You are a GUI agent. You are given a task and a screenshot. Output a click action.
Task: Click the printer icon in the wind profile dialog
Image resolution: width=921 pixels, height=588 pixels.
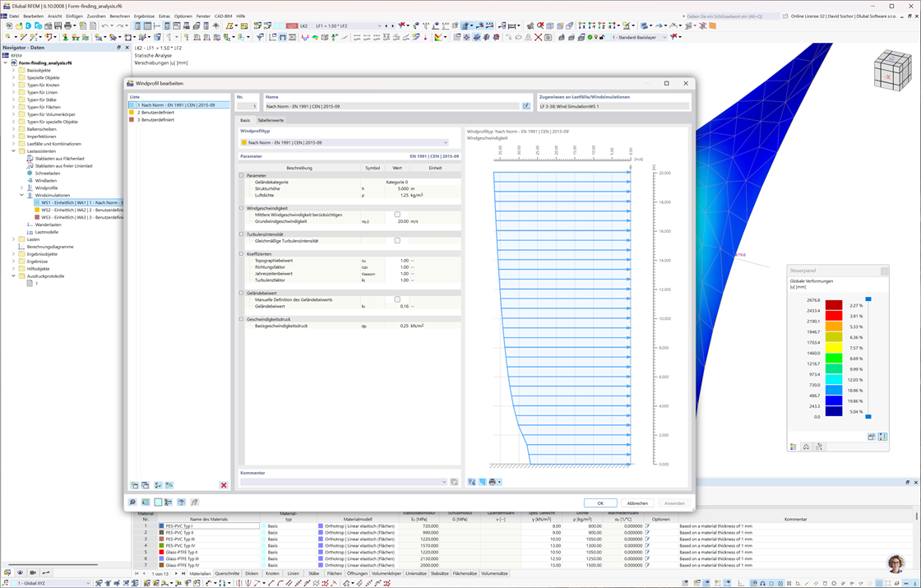[x=493, y=482]
